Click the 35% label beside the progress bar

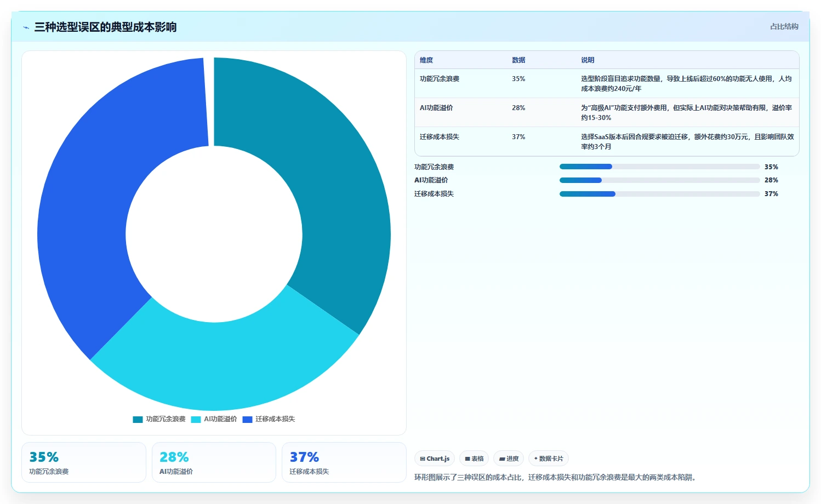coord(771,167)
